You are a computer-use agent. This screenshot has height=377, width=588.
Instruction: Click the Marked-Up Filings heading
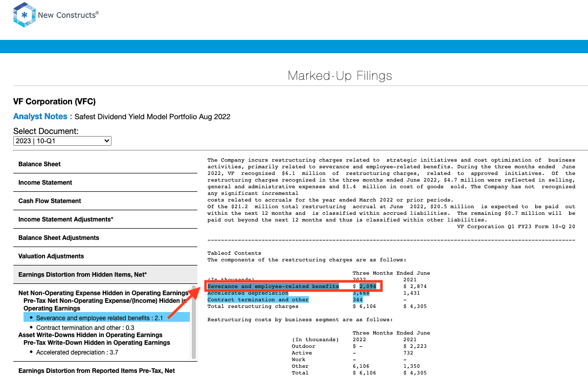click(x=340, y=76)
